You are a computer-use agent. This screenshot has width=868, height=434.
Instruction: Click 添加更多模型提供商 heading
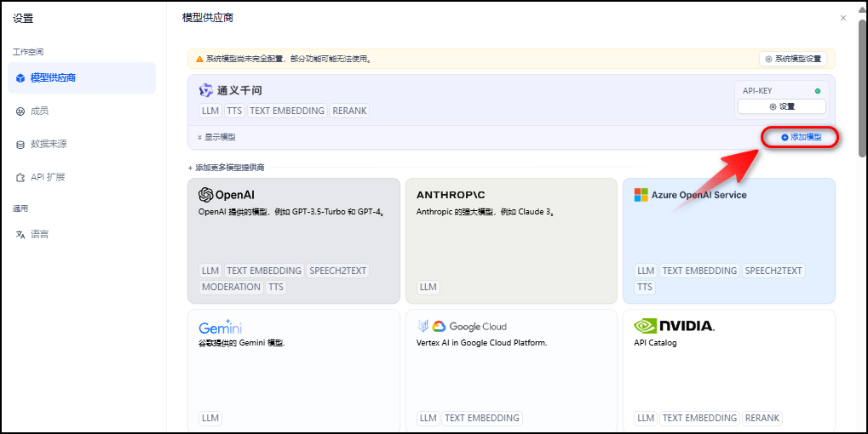click(x=226, y=168)
